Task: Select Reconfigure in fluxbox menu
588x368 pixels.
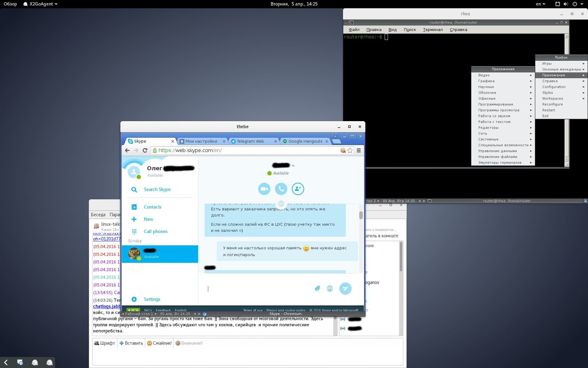Action: [561, 104]
